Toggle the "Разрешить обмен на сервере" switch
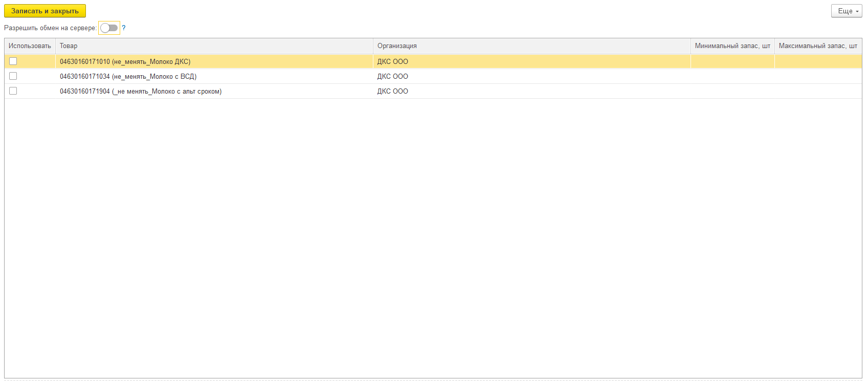Viewport: 868px width, 381px height. 109,28
